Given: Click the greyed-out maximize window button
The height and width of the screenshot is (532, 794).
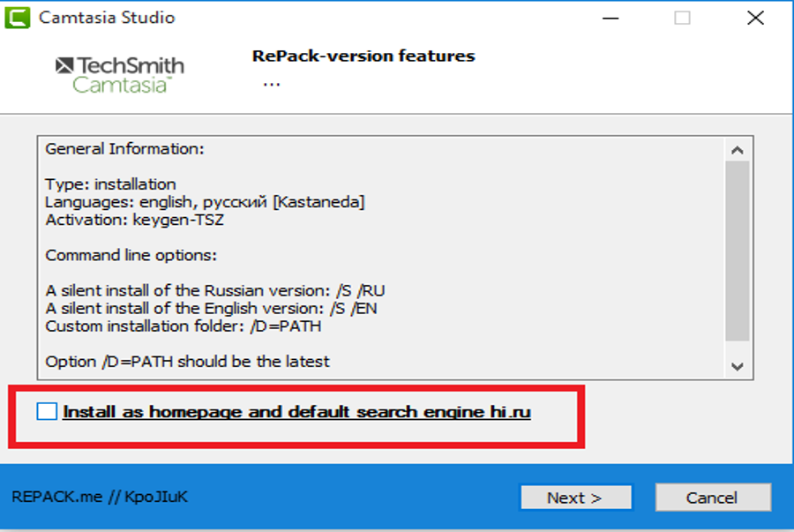Looking at the screenshot, I should tap(682, 19).
